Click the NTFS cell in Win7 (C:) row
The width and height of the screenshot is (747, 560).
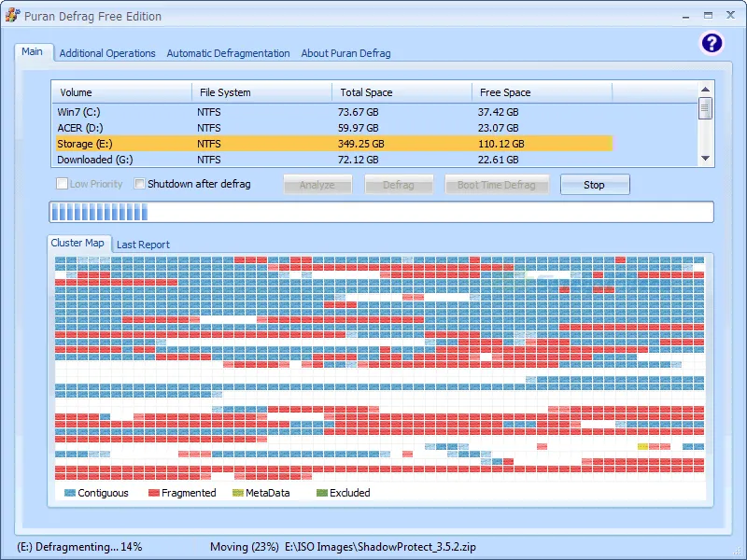[209, 112]
